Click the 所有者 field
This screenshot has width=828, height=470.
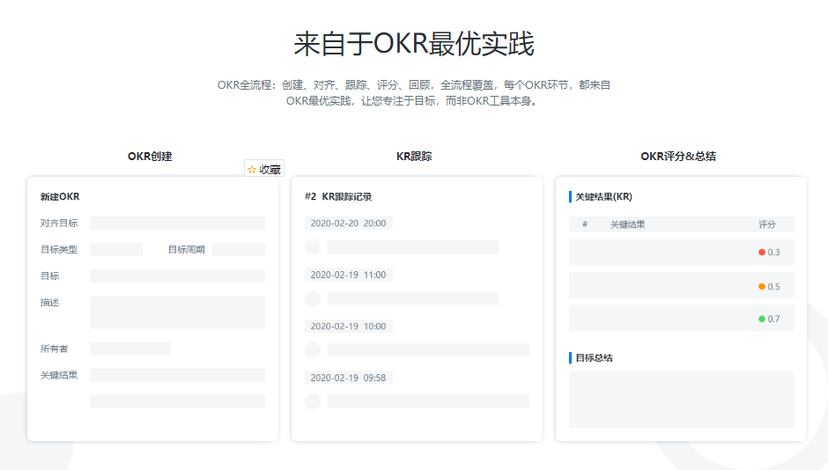coord(130,349)
